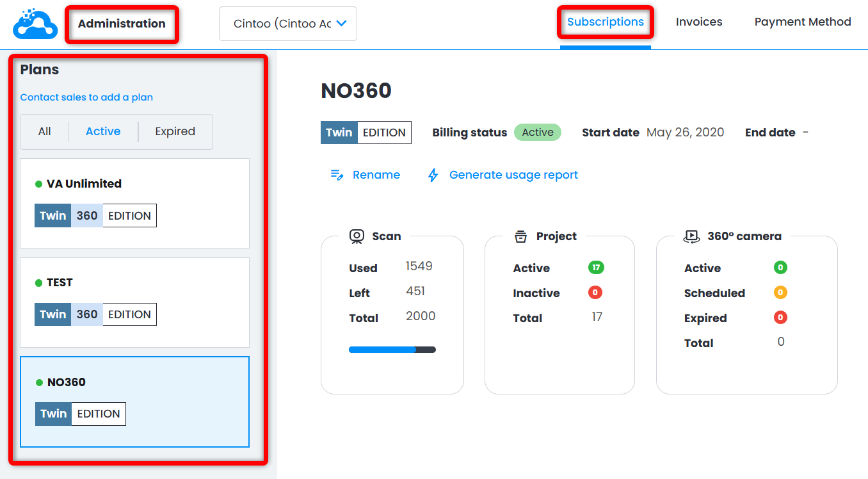
Task: Select the TEST plan card
Action: click(135, 302)
